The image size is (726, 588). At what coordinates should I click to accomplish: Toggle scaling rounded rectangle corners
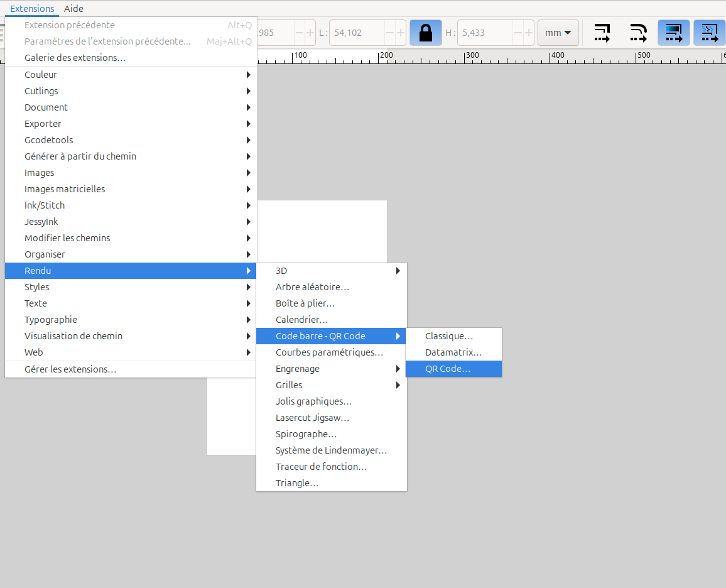coord(638,33)
